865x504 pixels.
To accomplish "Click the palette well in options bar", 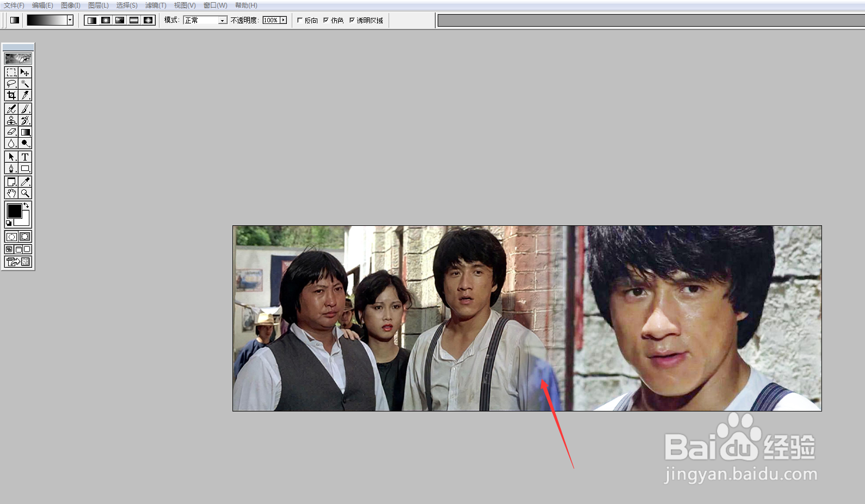I will 651,21.
